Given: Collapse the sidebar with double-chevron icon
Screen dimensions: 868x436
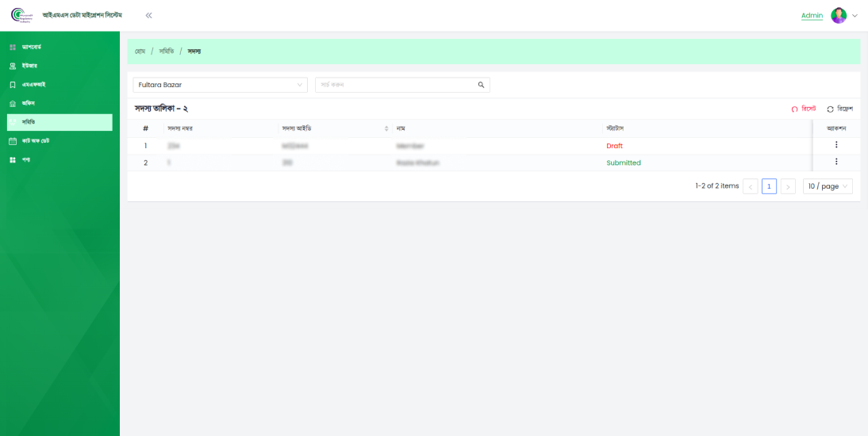Looking at the screenshot, I should click(x=148, y=16).
